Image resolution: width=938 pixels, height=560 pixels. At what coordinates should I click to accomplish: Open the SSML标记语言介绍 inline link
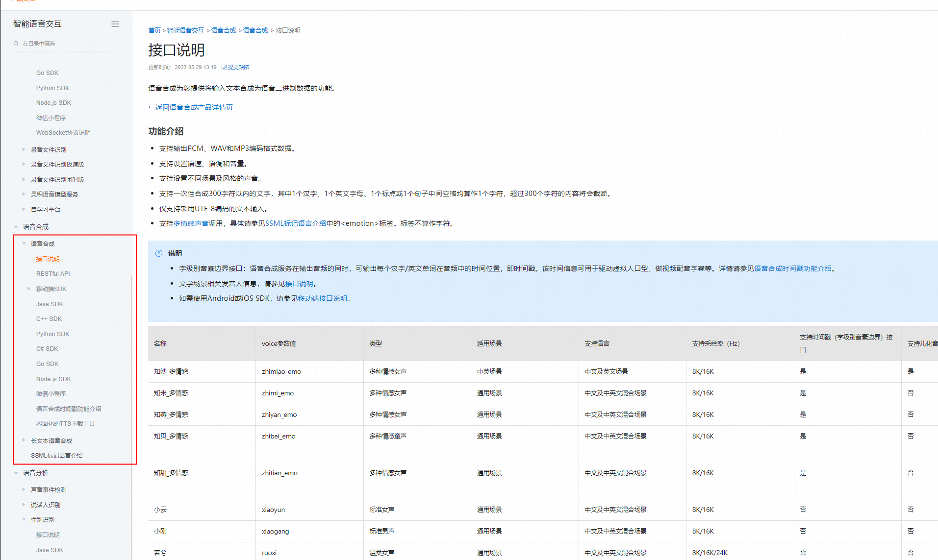point(296,223)
